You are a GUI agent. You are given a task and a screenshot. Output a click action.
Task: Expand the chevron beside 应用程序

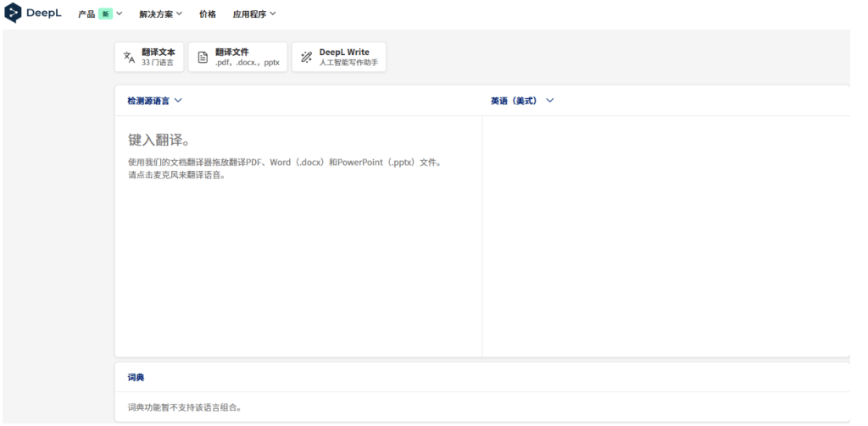click(x=273, y=14)
